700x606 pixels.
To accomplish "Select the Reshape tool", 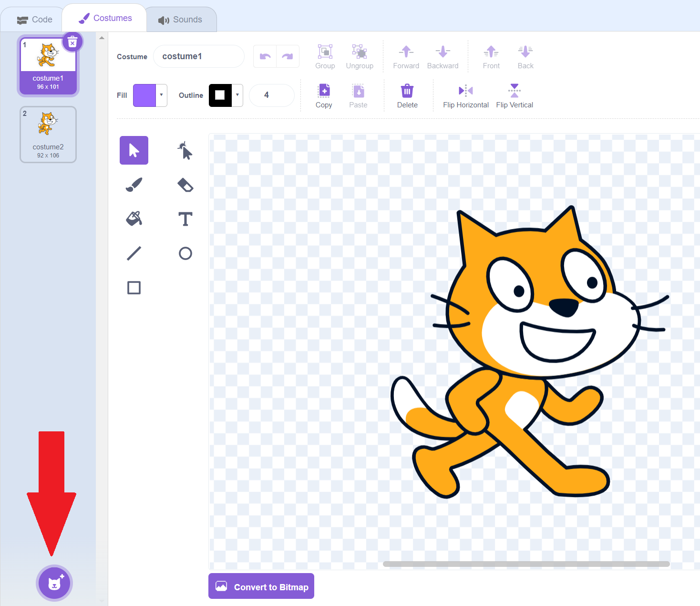I will tap(185, 150).
